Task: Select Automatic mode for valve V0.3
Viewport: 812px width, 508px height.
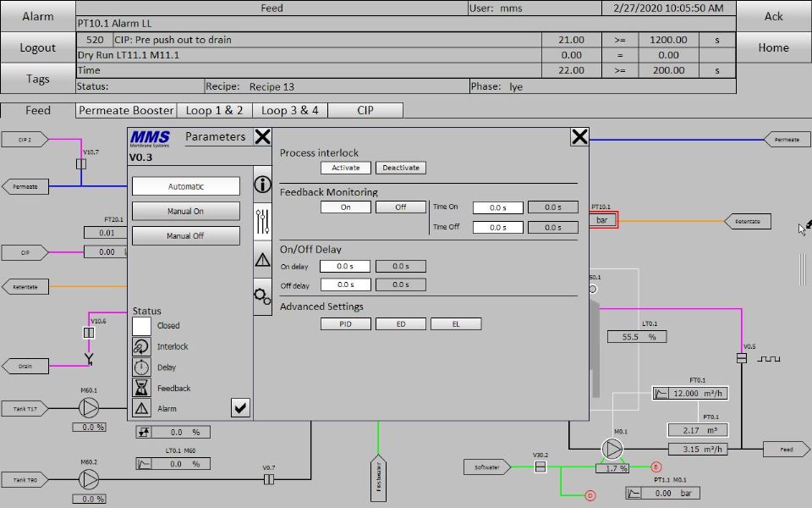Action: [x=186, y=186]
